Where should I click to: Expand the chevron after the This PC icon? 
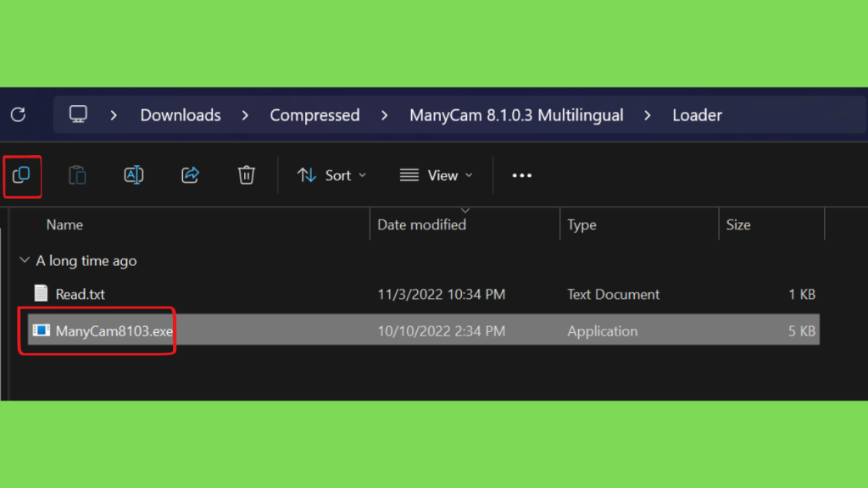[x=114, y=115]
